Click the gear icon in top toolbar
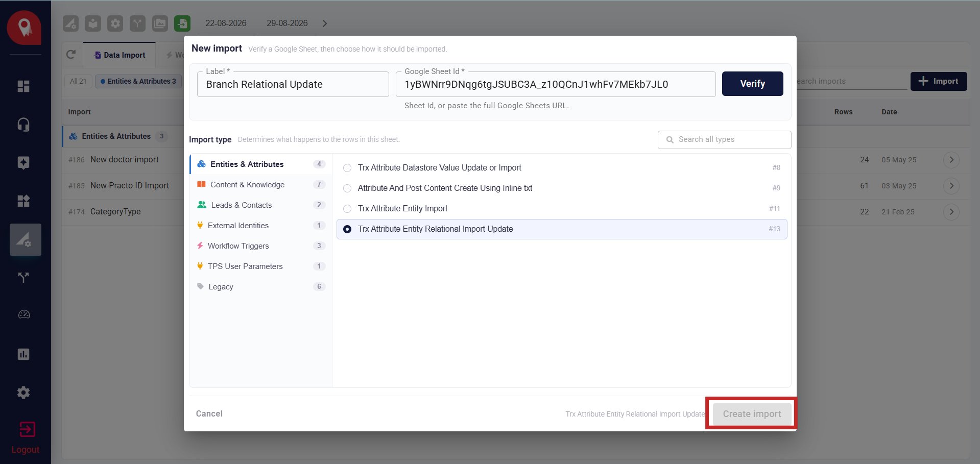This screenshot has width=980, height=464. coord(115,23)
